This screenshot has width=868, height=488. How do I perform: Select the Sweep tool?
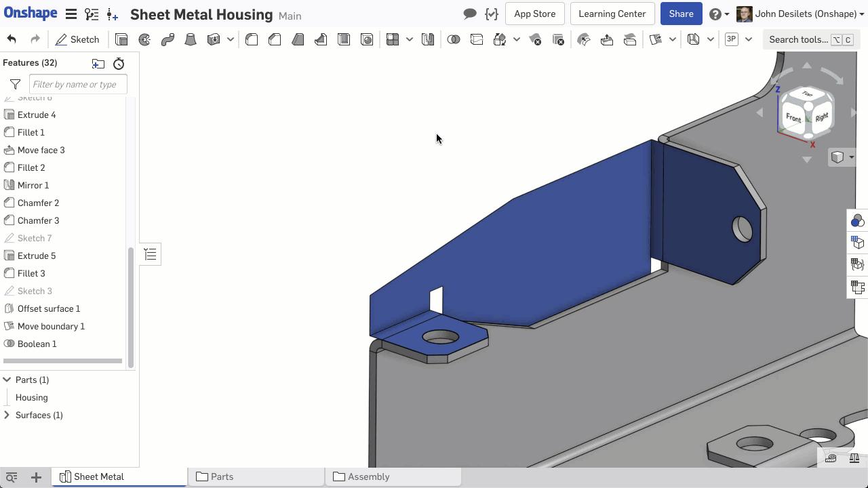click(167, 39)
